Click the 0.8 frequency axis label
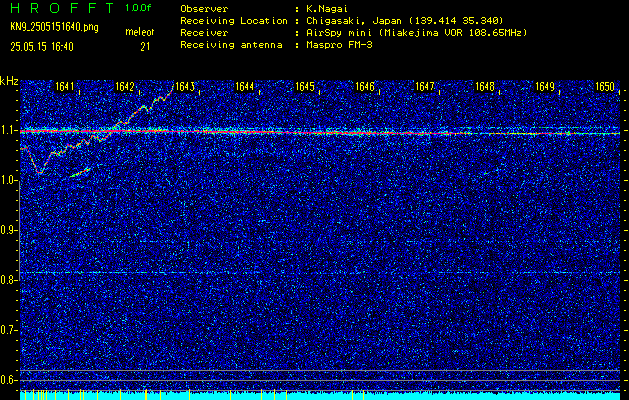Image resolution: width=629 pixels, height=400 pixels. point(6,280)
